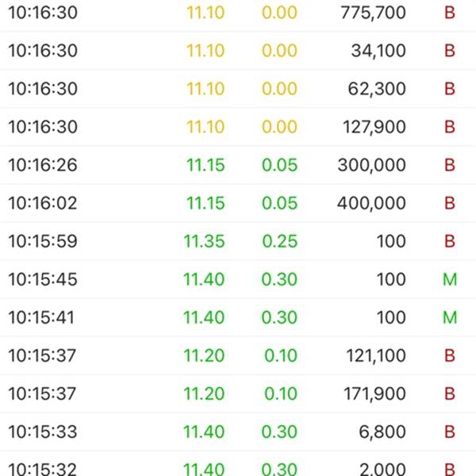The image size is (476, 476).
Task: Select the trade with volume 171,900
Action: (238, 393)
